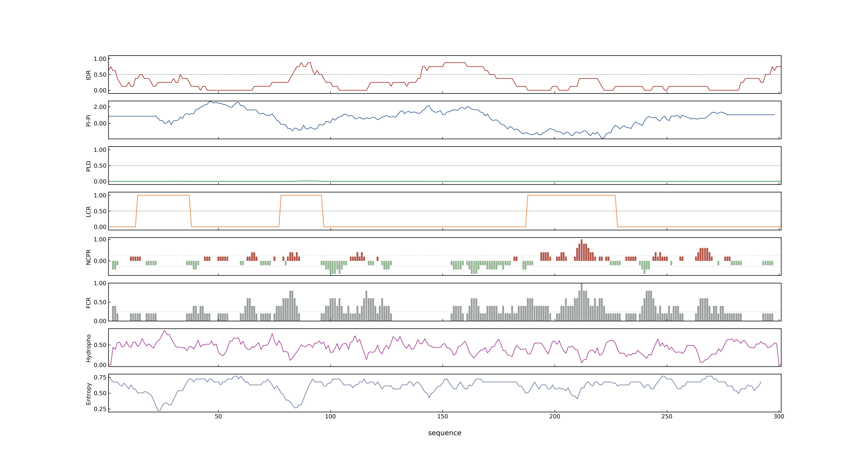Click the FCR y-axis label
868x463 pixels.
(88, 302)
